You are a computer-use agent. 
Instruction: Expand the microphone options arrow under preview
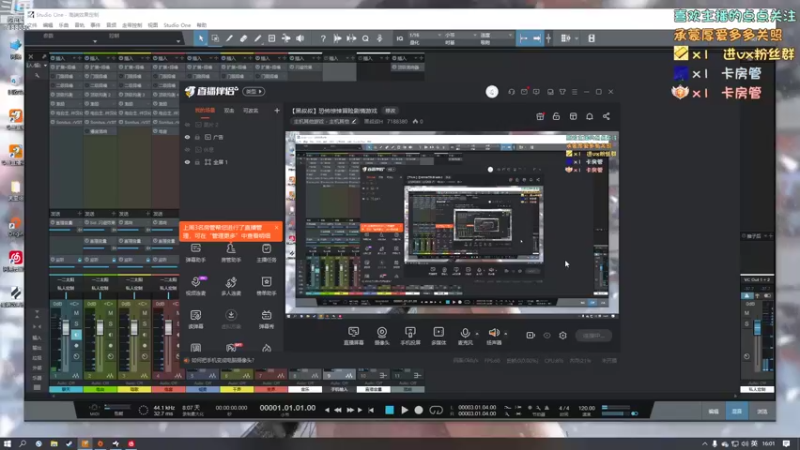(x=477, y=334)
